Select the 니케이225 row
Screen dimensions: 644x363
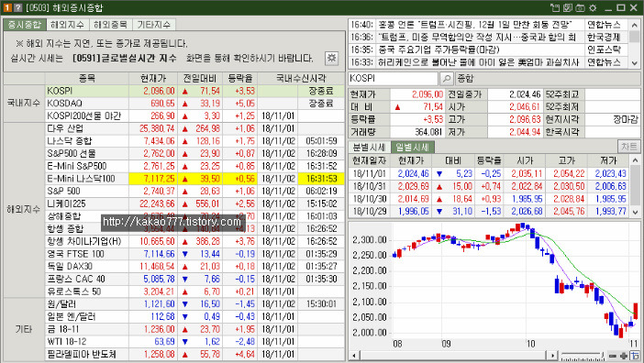point(194,203)
